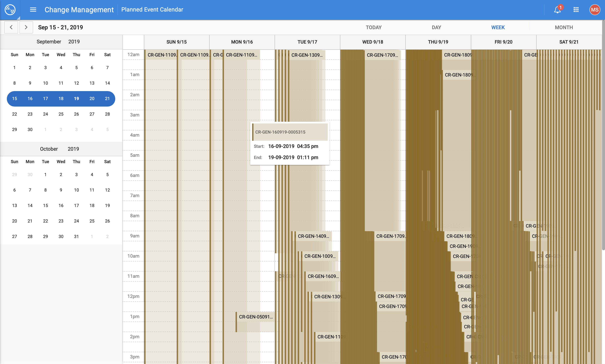Select October 5 in mini calendar
The height and width of the screenshot is (364, 605).
tap(107, 175)
